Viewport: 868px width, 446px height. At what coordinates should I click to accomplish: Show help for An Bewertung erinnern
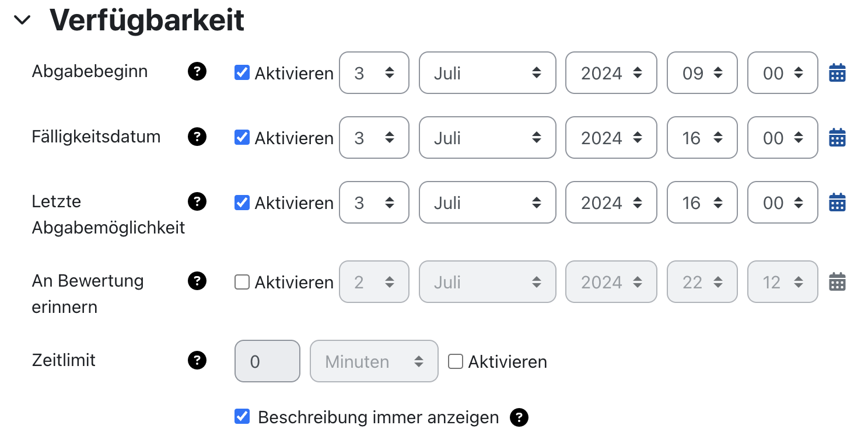point(197,281)
